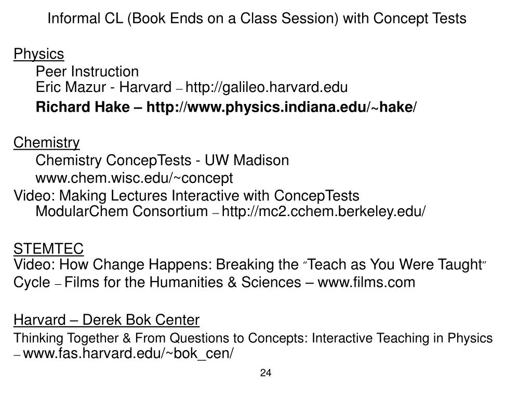Select the Harvard – Derek Bok Center heading
Screen dimensions: 532x399
tap(107, 320)
